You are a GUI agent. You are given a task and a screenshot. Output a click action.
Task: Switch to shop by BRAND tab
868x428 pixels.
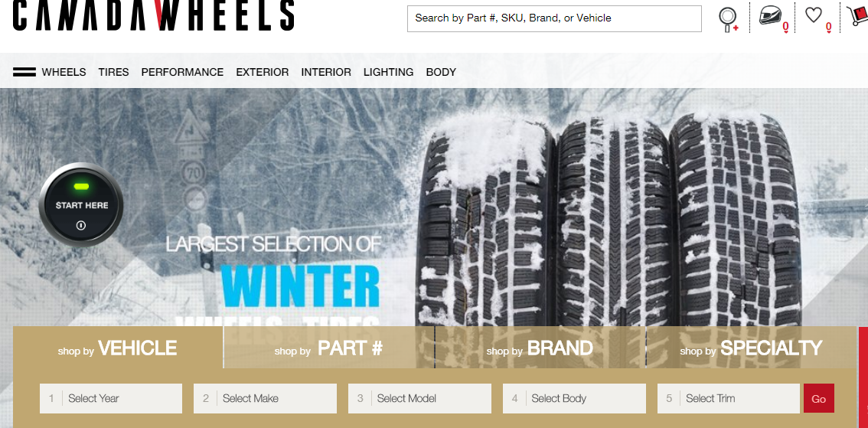[540, 348]
